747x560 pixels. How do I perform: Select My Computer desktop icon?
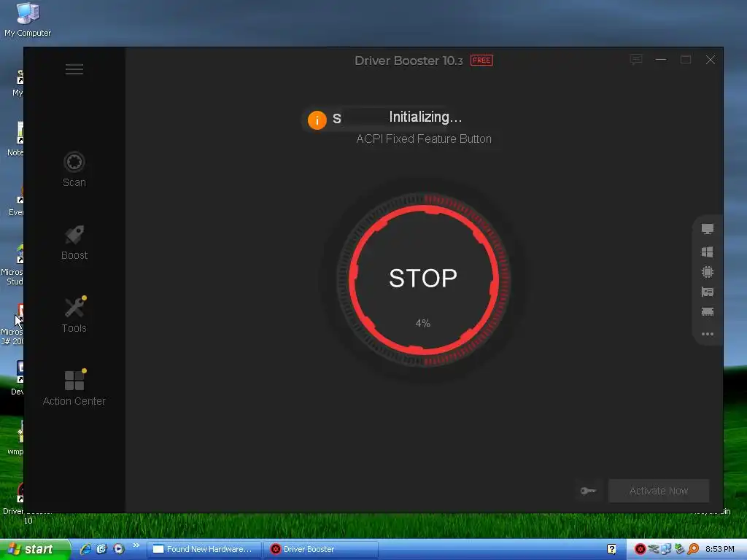point(28,20)
